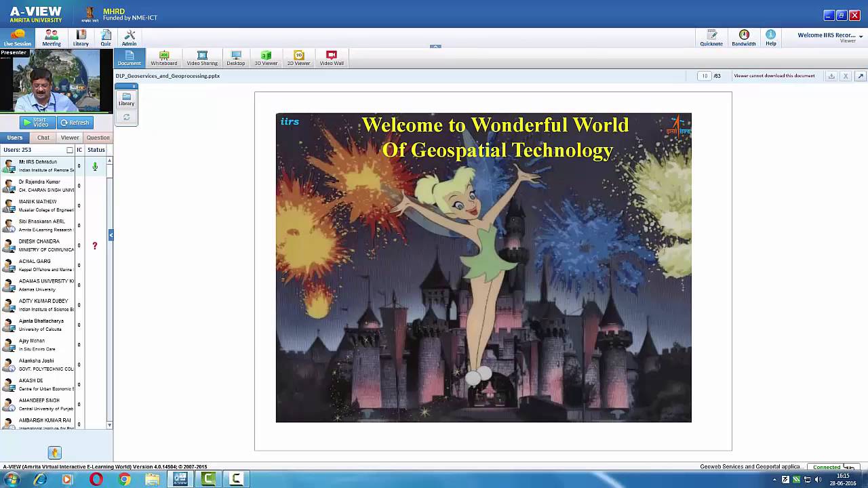The image size is (868, 488).
Task: Switch to the Document view
Action: (129, 58)
